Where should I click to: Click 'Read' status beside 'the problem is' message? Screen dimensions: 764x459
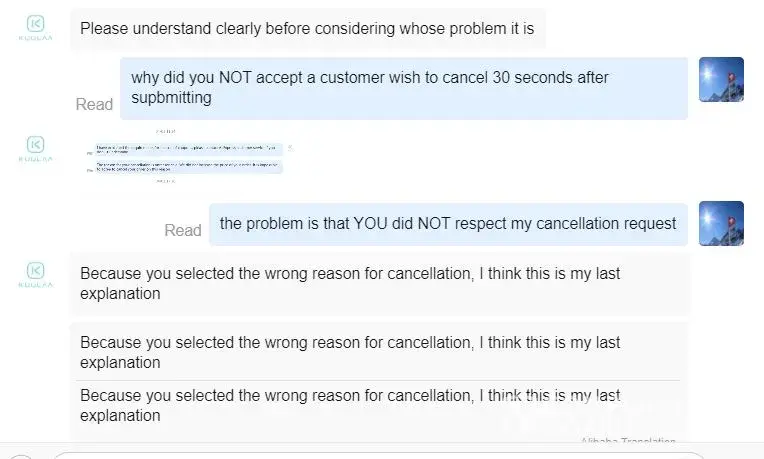coord(183,230)
